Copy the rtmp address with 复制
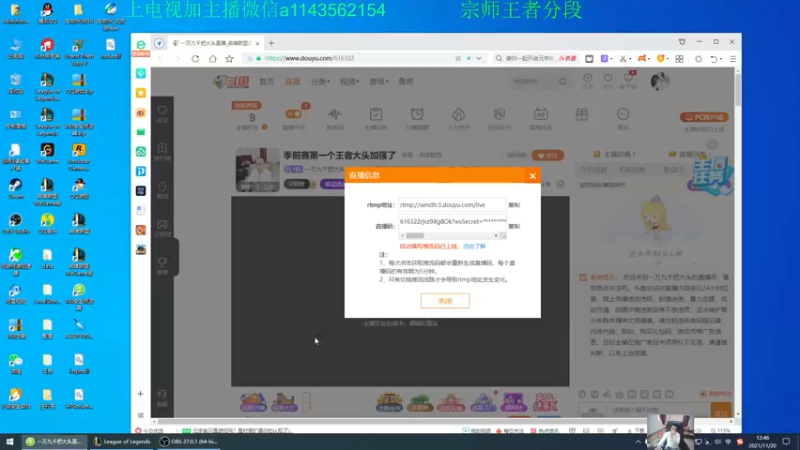 tap(514, 205)
